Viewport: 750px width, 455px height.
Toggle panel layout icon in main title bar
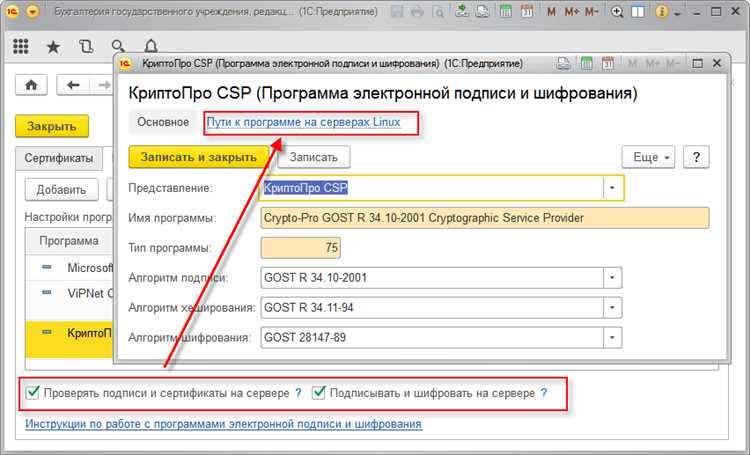click(638, 11)
